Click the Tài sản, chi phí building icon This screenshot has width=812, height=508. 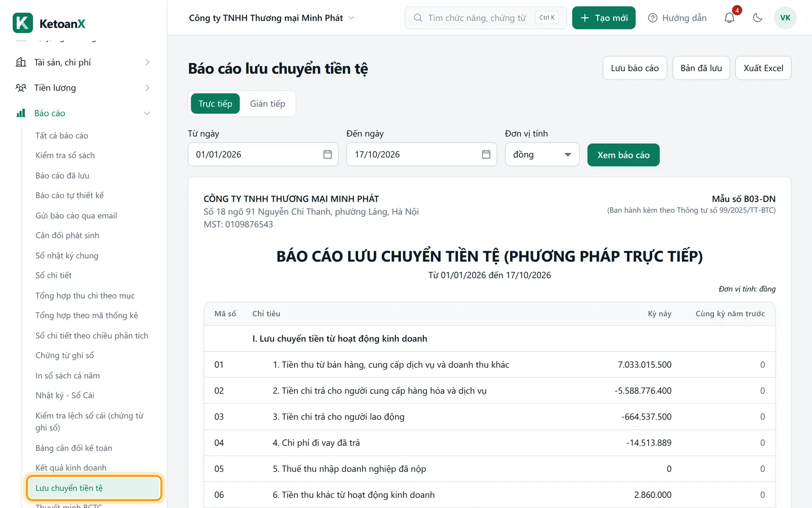pos(21,62)
